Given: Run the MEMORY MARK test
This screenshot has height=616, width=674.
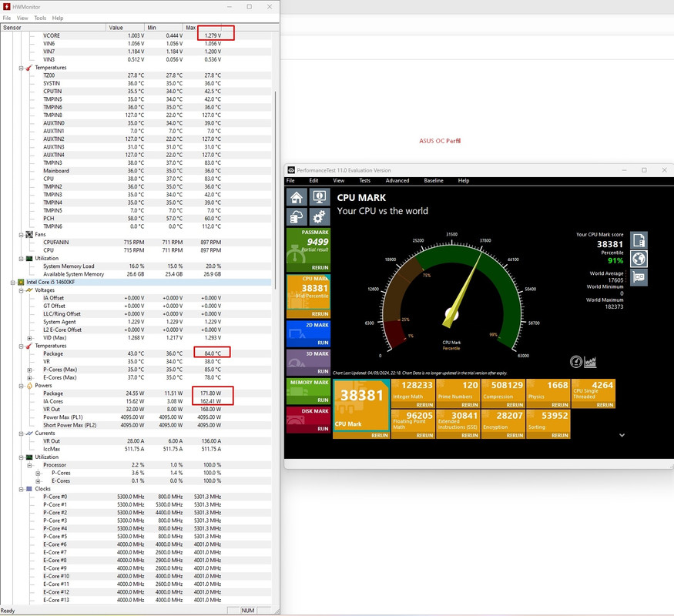Looking at the screenshot, I should (x=323, y=400).
